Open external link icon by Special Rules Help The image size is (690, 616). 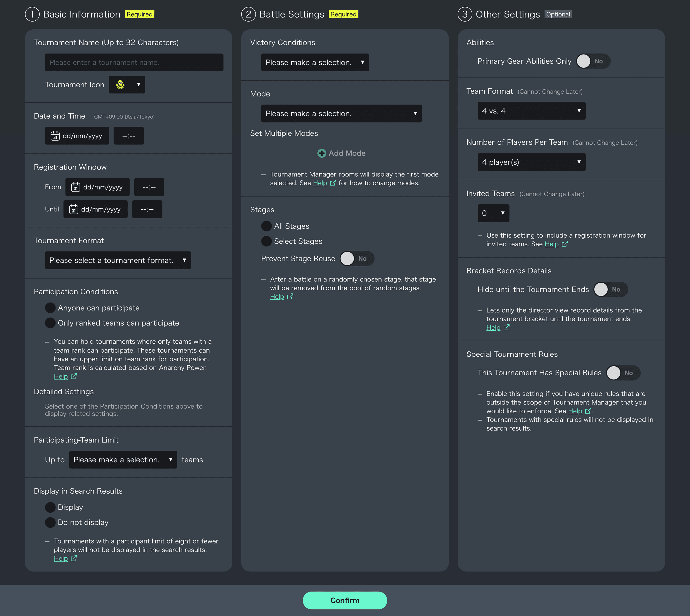(x=588, y=411)
